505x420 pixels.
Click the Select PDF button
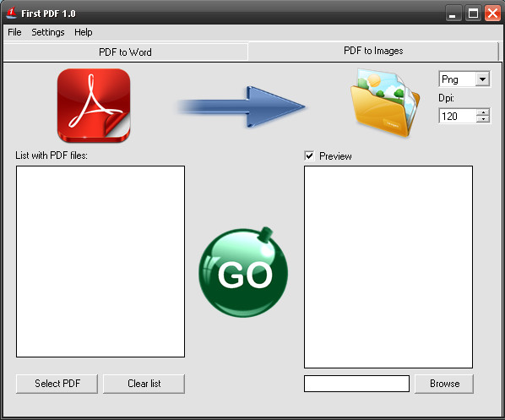(57, 384)
